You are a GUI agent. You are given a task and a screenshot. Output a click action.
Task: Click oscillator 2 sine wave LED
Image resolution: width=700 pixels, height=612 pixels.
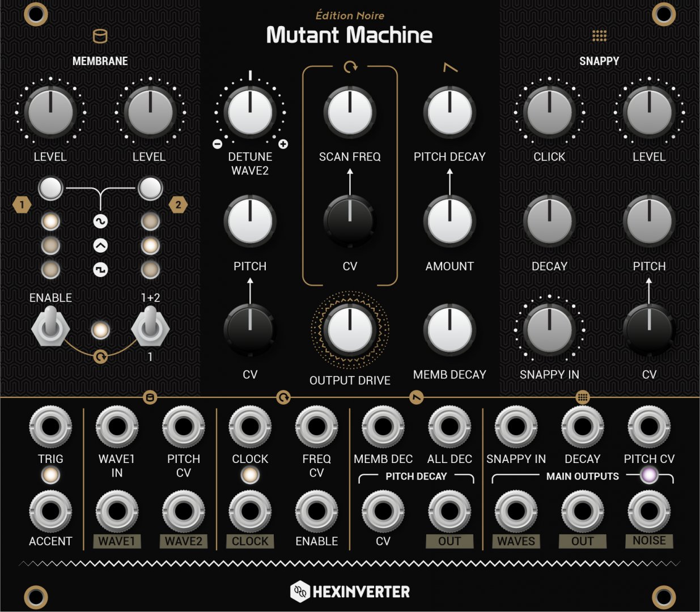(150, 221)
